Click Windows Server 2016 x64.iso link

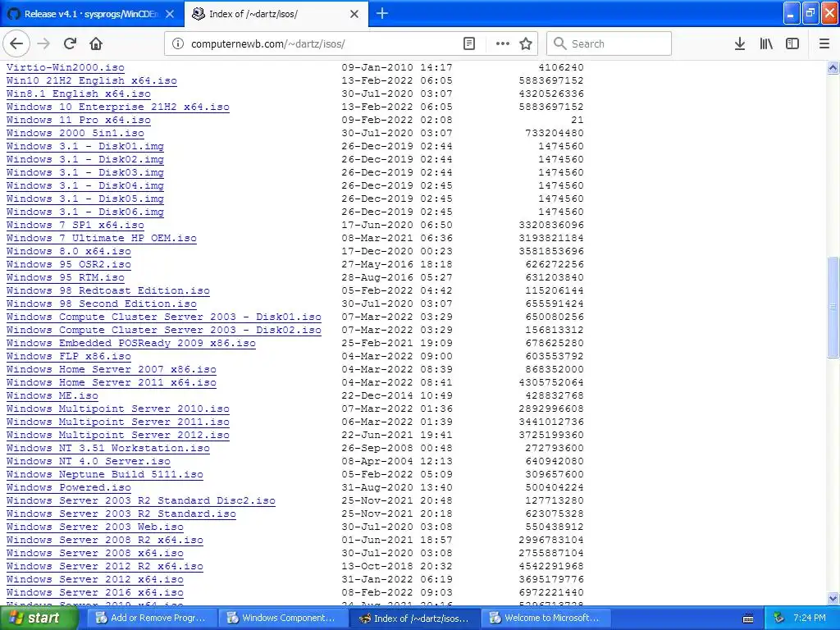pos(95,592)
